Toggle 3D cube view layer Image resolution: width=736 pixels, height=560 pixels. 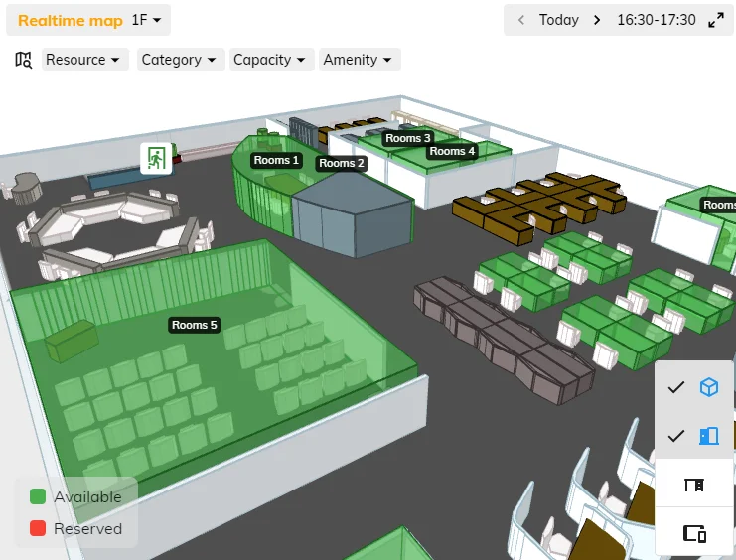708,387
